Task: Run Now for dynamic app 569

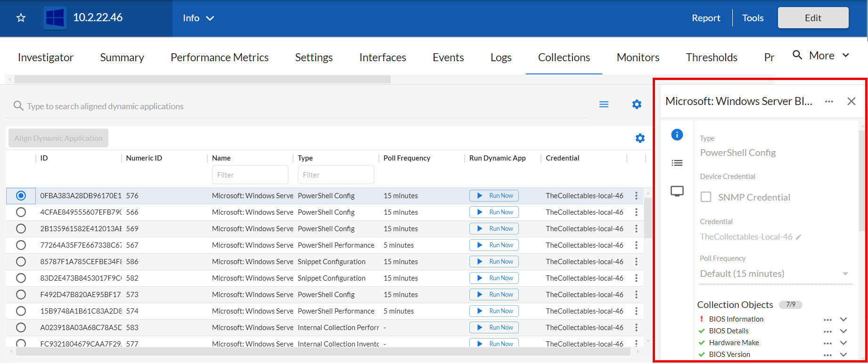Action: point(494,229)
